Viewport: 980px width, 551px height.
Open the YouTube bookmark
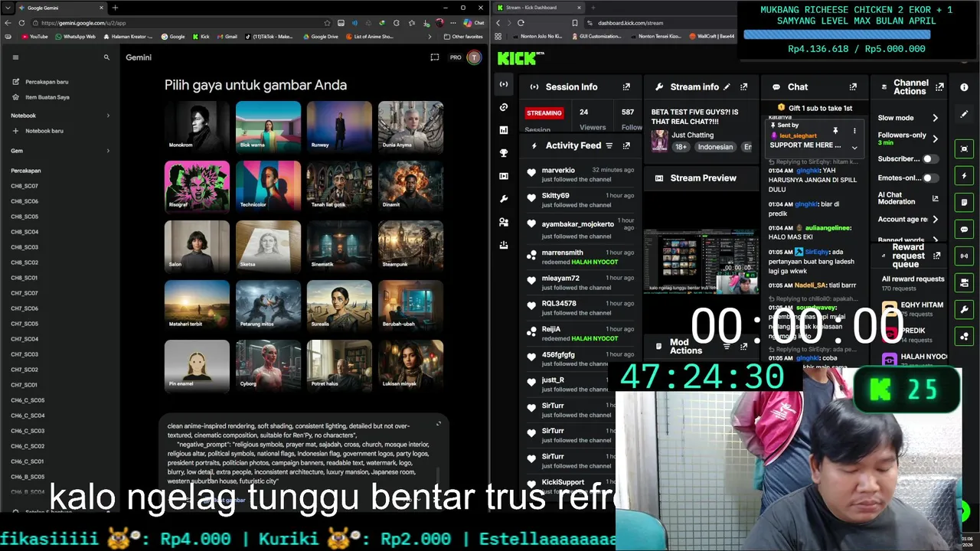pyautogui.click(x=34, y=36)
